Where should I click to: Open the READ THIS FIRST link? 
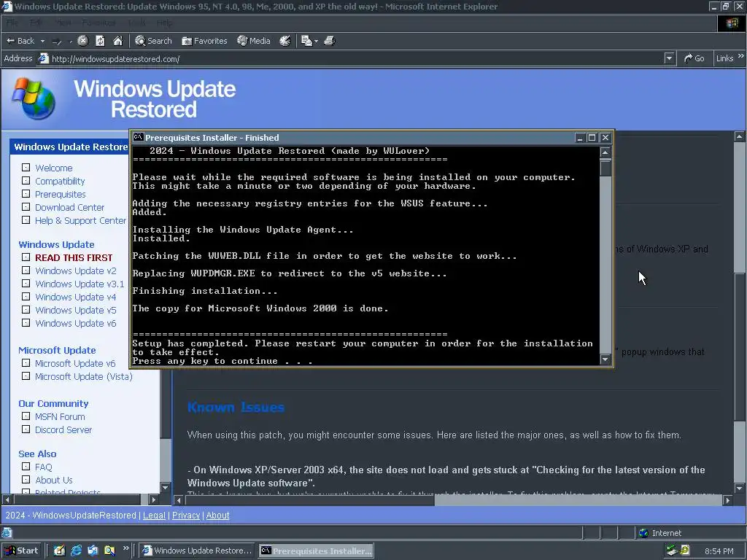coord(74,257)
